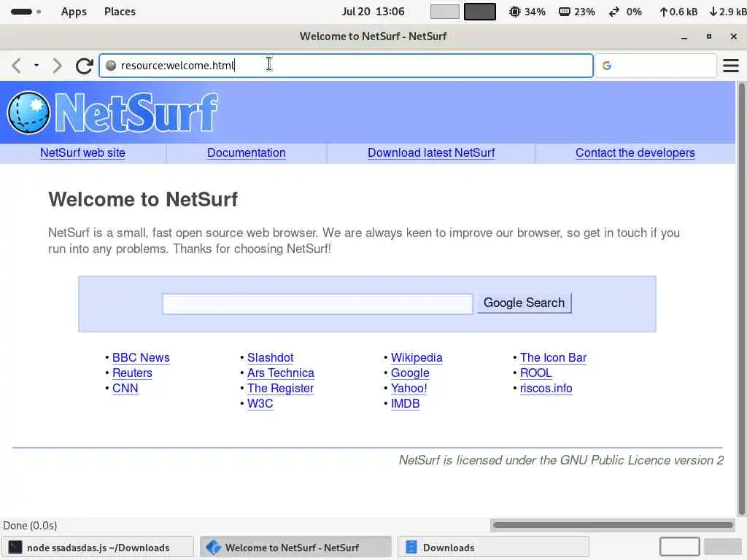Click the Jul 20 13:06 clock

tap(373, 12)
